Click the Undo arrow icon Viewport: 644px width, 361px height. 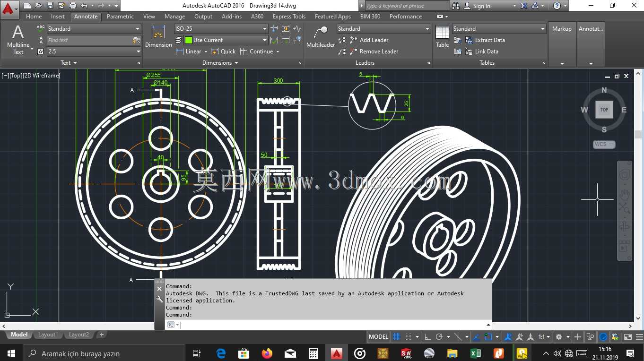[84, 6]
